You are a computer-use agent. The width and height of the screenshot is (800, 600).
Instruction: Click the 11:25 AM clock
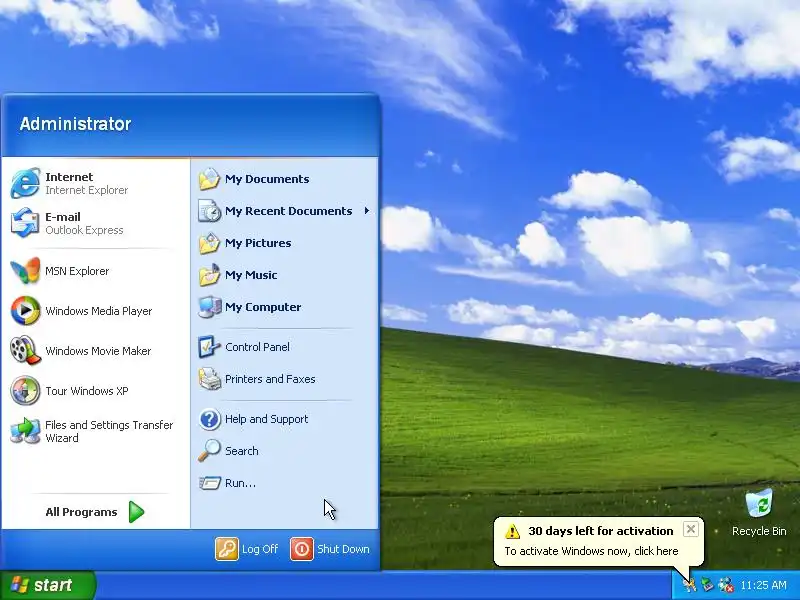[x=763, y=585]
